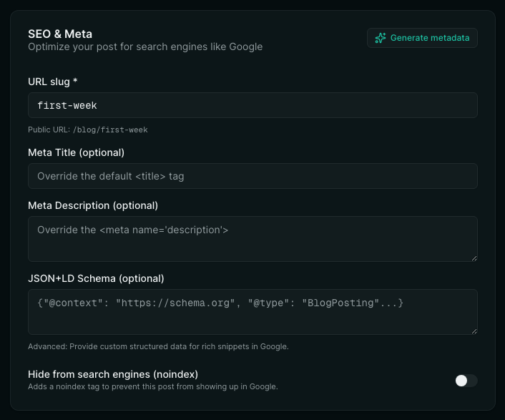This screenshot has height=420, width=505.
Task: Click the 'JSON+LD Schema (optional)' label
Action: [96, 278]
